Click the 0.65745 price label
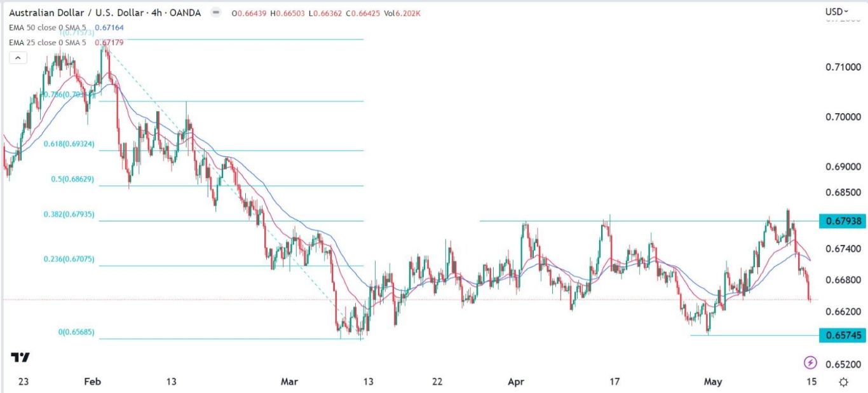The image size is (868, 393). coord(843,335)
